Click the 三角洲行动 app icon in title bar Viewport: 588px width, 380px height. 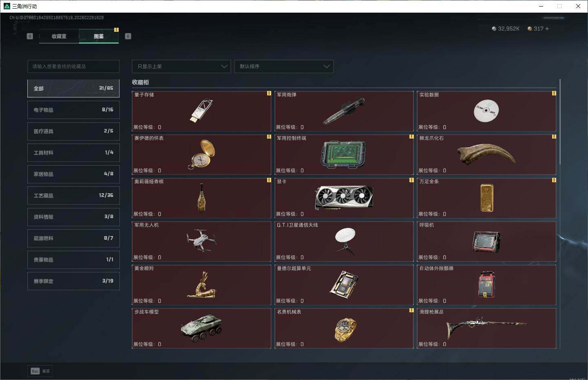pos(7,6)
